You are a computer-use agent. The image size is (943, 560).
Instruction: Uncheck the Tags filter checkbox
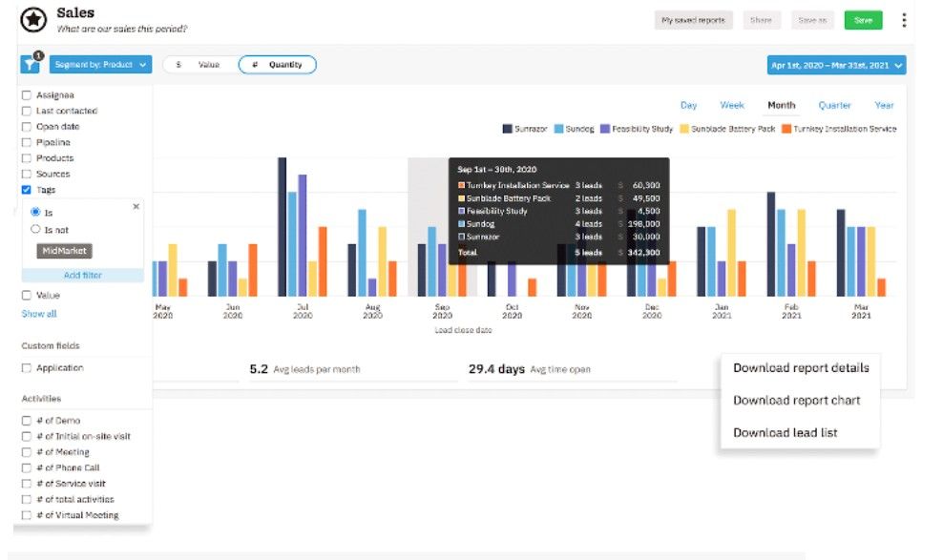(27, 190)
